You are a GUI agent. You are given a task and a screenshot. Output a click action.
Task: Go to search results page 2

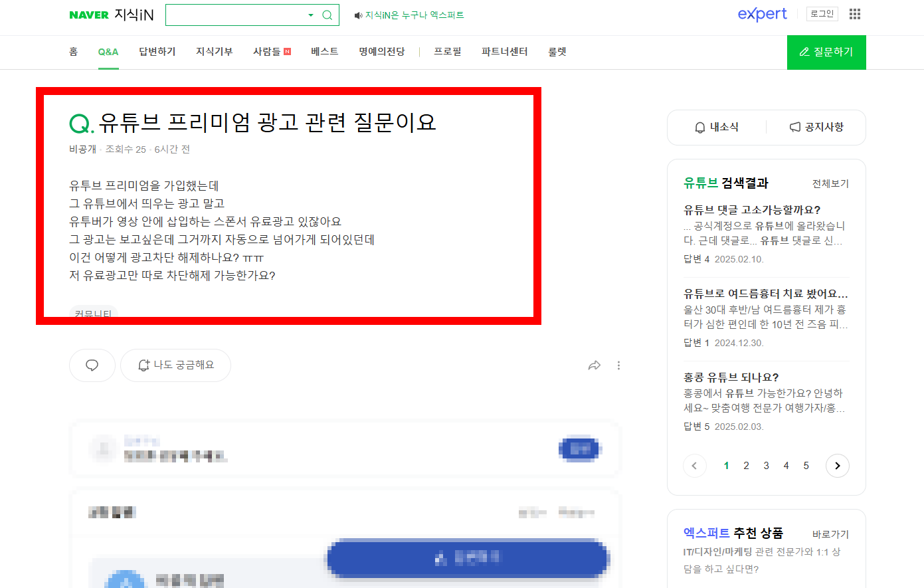point(746,466)
